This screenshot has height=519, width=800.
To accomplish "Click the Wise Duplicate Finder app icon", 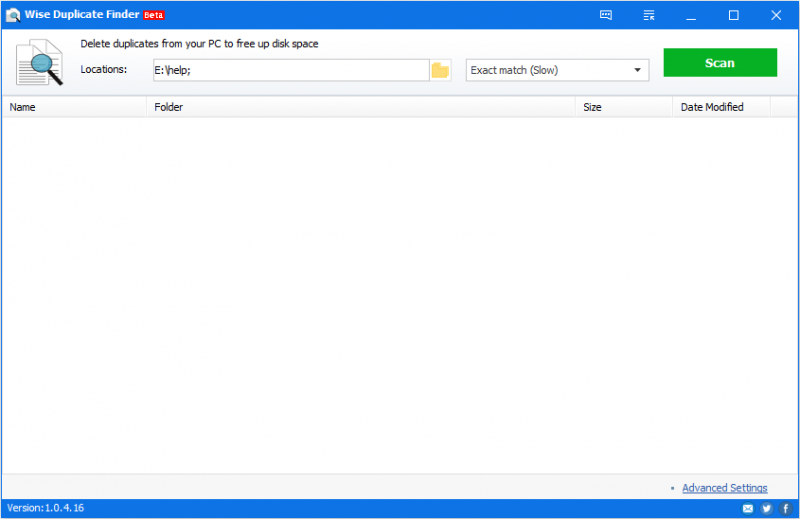I will click(13, 15).
